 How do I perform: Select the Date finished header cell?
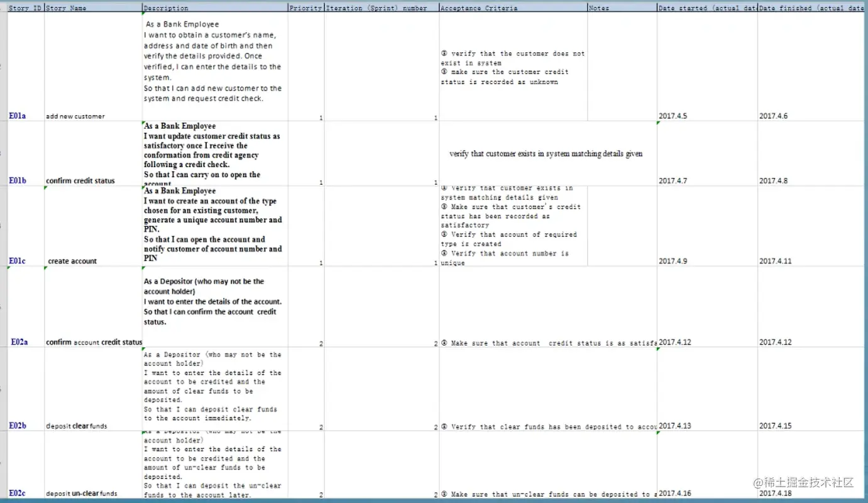[812, 8]
